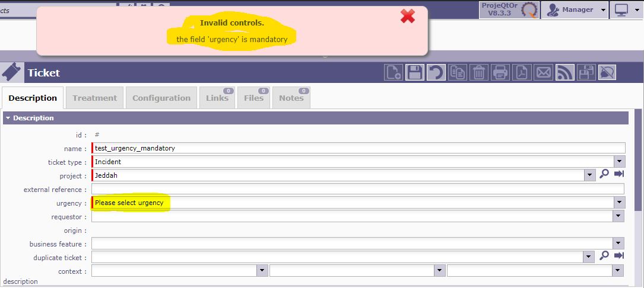Screen dimensions: 644x288
Task: Export the ticket to PDF
Action: (x=522, y=73)
